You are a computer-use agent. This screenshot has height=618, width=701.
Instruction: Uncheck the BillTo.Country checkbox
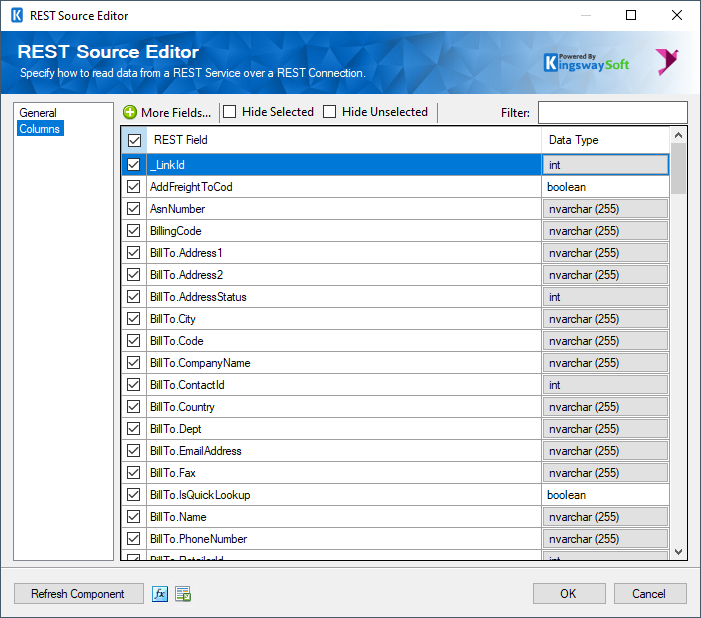point(134,406)
